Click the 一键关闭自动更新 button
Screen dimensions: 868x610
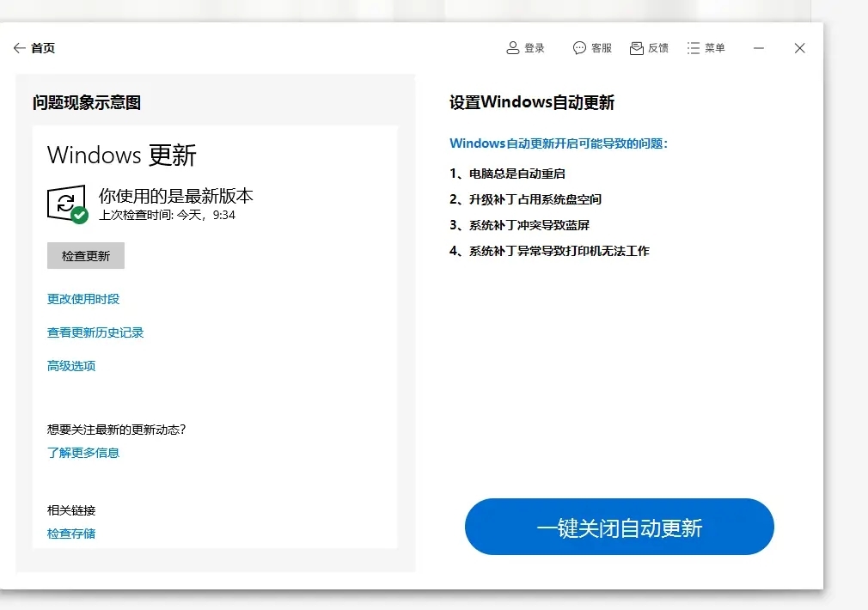point(620,527)
